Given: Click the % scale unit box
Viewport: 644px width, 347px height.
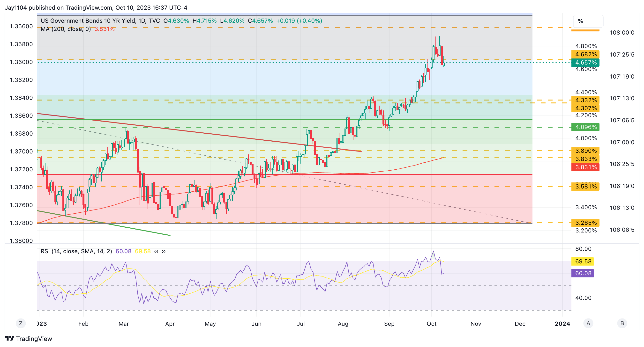Looking at the screenshot, I should point(588,21).
